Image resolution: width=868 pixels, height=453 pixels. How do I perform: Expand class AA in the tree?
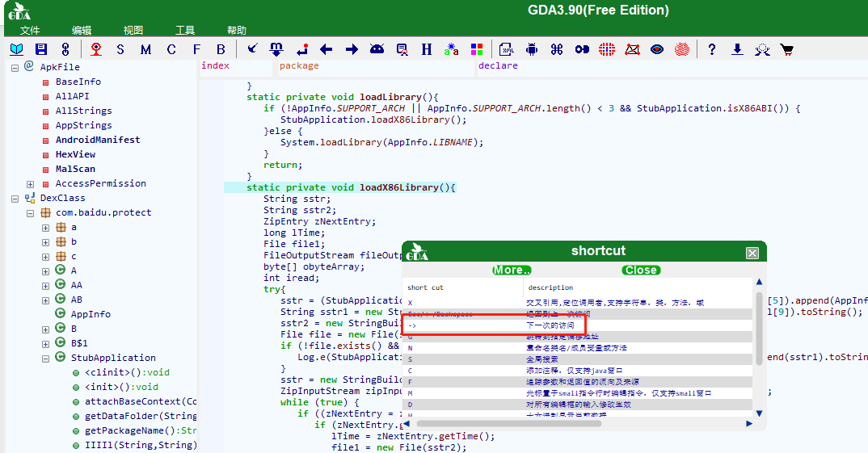[x=46, y=286]
